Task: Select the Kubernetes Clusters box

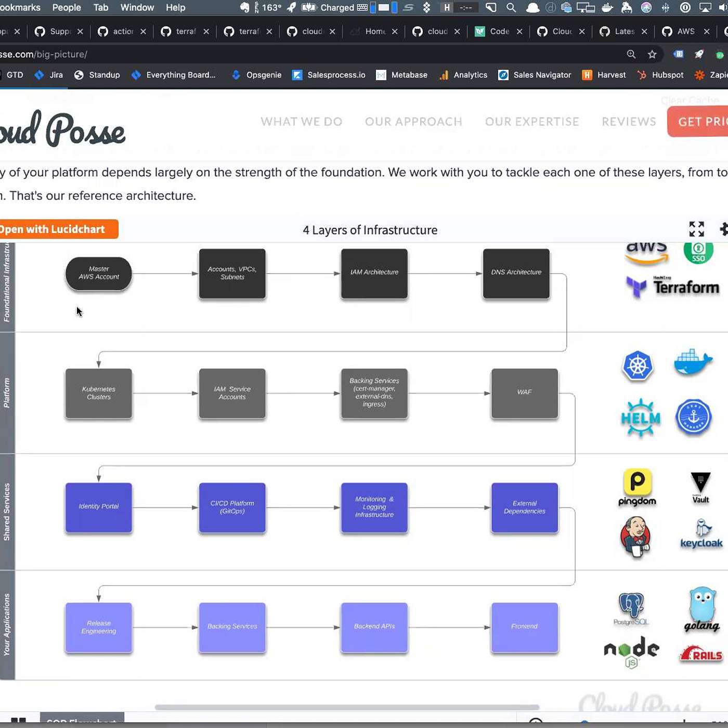Action: [x=99, y=393]
